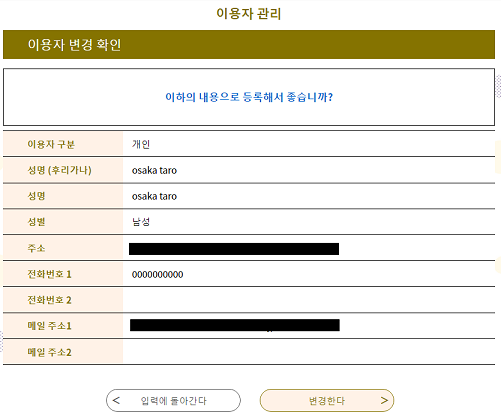Image resolution: width=501 pixels, height=419 pixels.
Task: Select the 이용자 변경 확인 header bar
Action: click(x=249, y=45)
